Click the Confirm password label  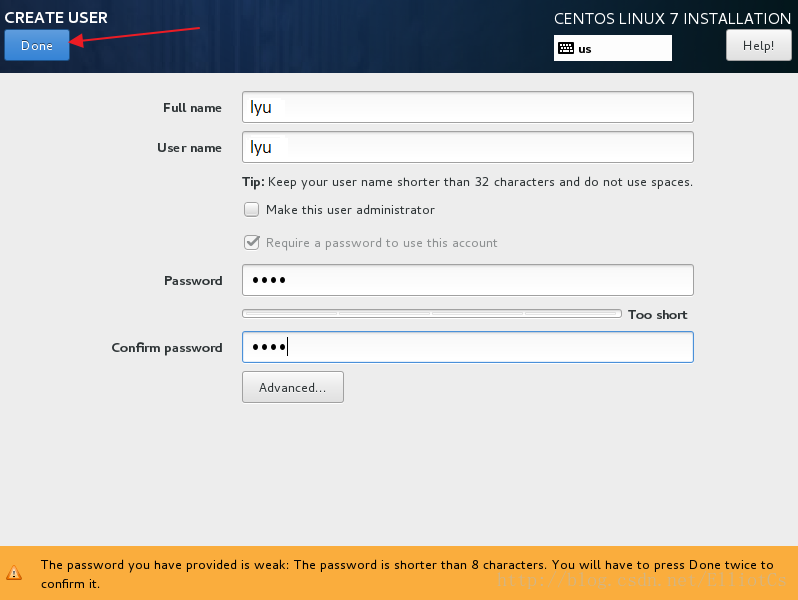coord(167,348)
